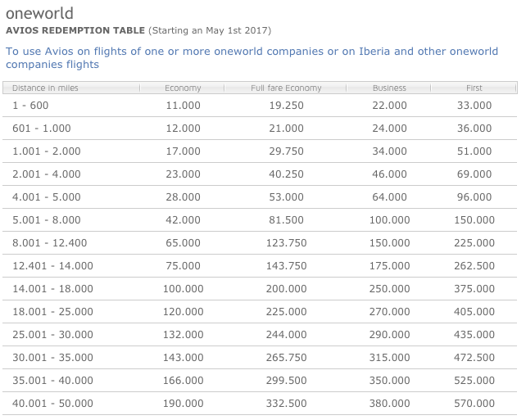Click the Economy column header

[x=183, y=88]
